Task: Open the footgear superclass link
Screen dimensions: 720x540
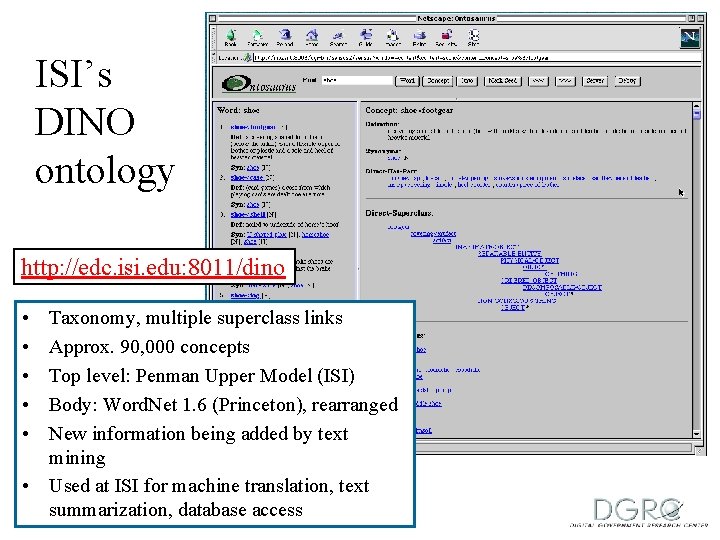Action: (x=398, y=227)
